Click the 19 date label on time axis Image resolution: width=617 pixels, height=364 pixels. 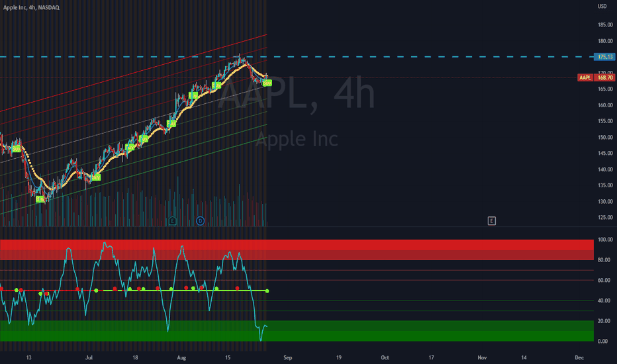[x=339, y=357]
